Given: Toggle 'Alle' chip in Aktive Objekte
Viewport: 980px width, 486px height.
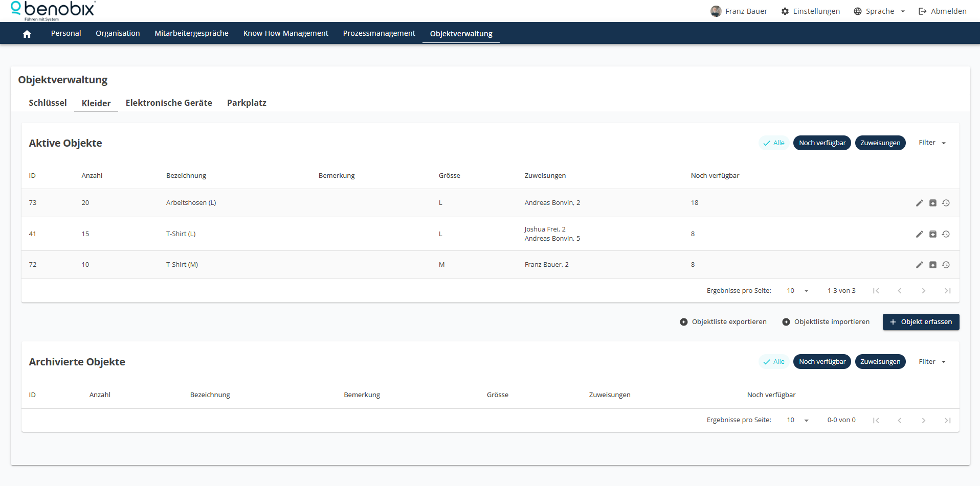Looking at the screenshot, I should 773,143.
